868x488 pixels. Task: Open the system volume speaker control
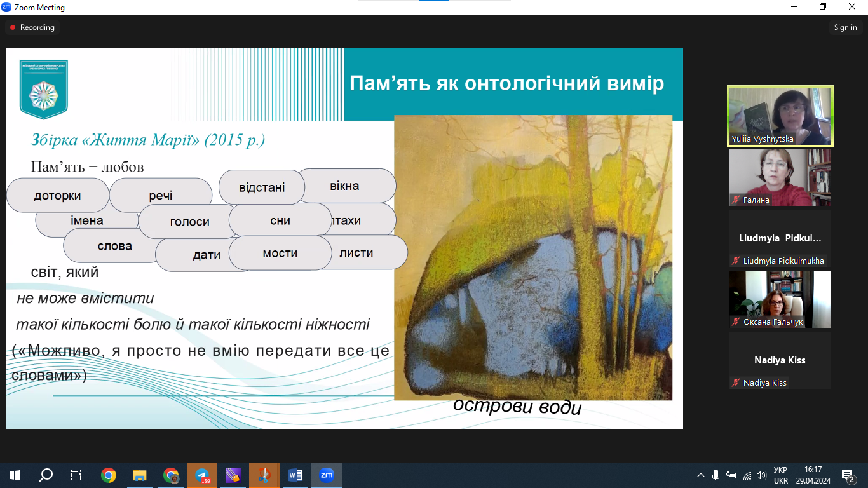click(761, 475)
